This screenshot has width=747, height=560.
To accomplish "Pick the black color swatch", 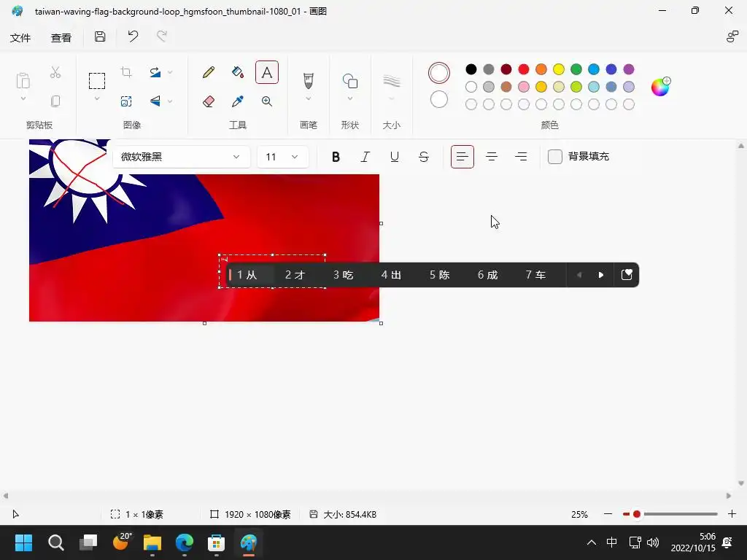I will [x=471, y=69].
